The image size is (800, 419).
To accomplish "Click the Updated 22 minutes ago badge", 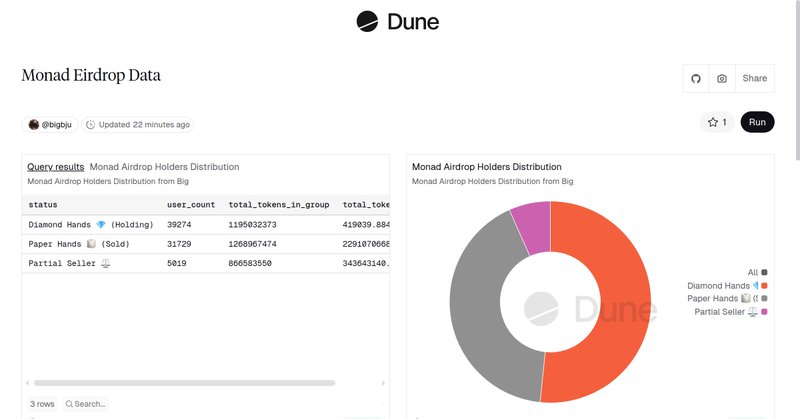I will pyautogui.click(x=138, y=125).
